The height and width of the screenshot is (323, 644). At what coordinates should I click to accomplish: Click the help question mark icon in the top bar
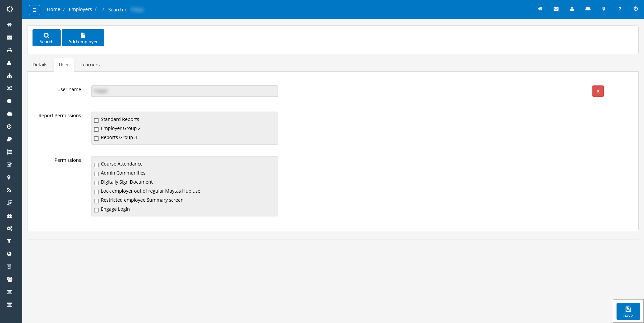(x=620, y=9)
